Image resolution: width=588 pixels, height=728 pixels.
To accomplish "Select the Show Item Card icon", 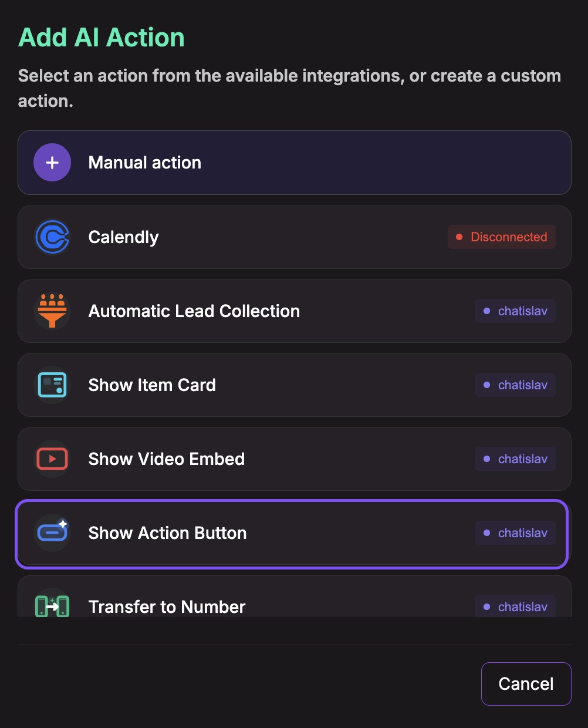I will click(52, 385).
